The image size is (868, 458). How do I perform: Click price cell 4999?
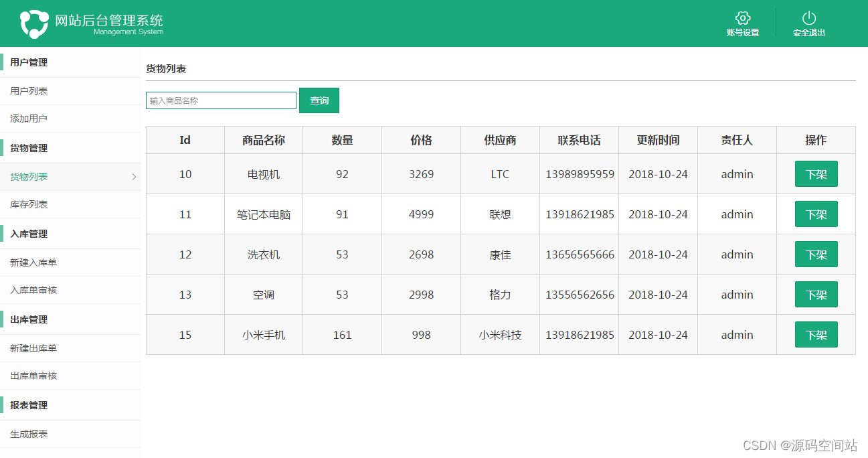422,214
